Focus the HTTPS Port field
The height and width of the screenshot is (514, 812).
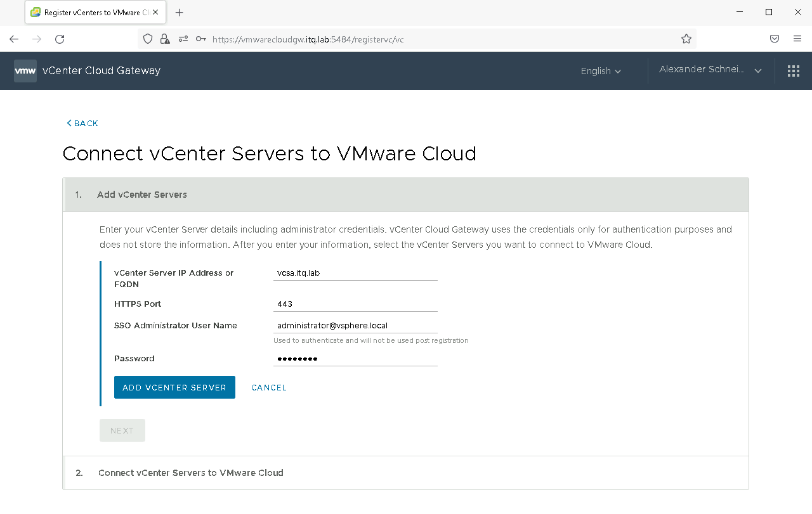coord(355,304)
